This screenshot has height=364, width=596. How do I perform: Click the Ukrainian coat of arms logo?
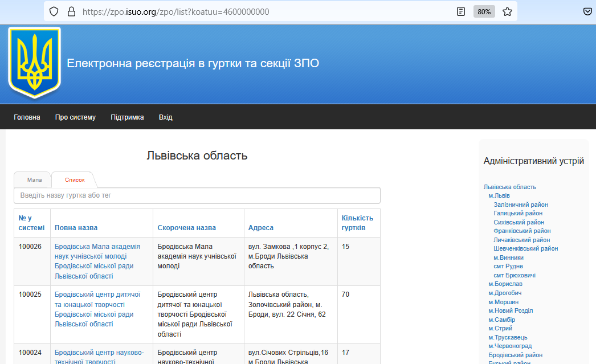pos(34,63)
